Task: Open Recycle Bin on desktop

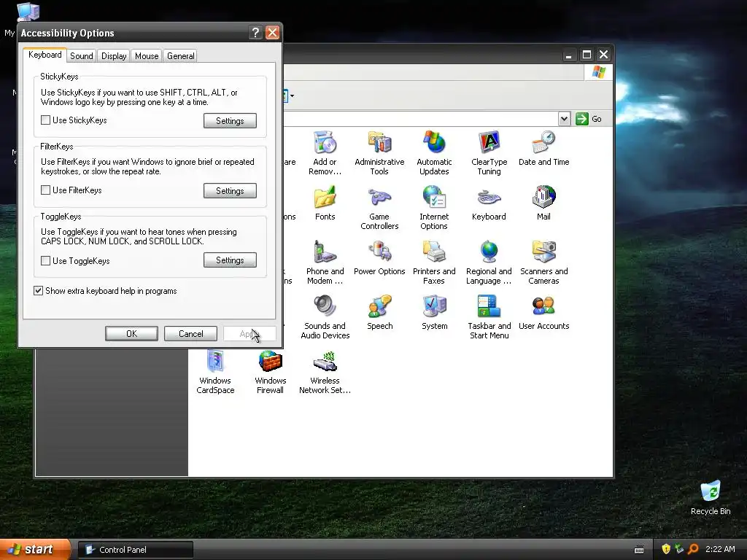Action: click(x=711, y=497)
